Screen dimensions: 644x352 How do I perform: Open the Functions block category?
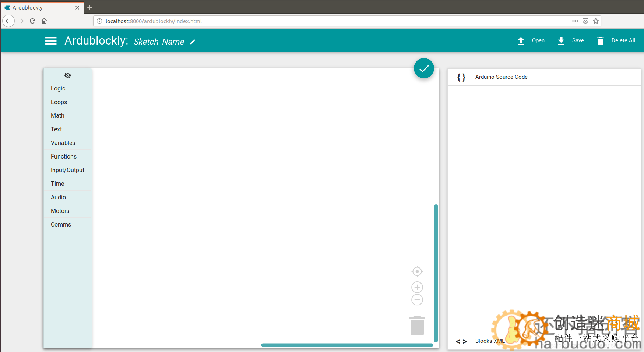click(68, 156)
